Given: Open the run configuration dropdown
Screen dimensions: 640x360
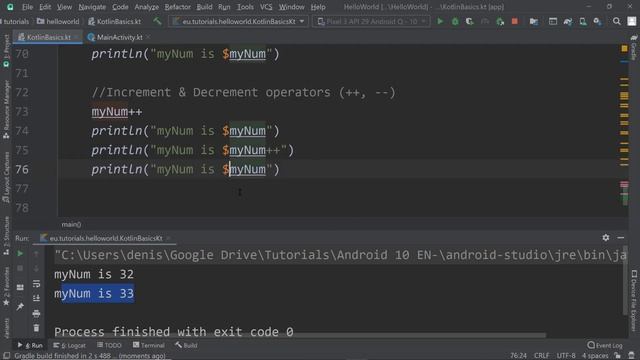Looking at the screenshot, I should [x=238, y=21].
